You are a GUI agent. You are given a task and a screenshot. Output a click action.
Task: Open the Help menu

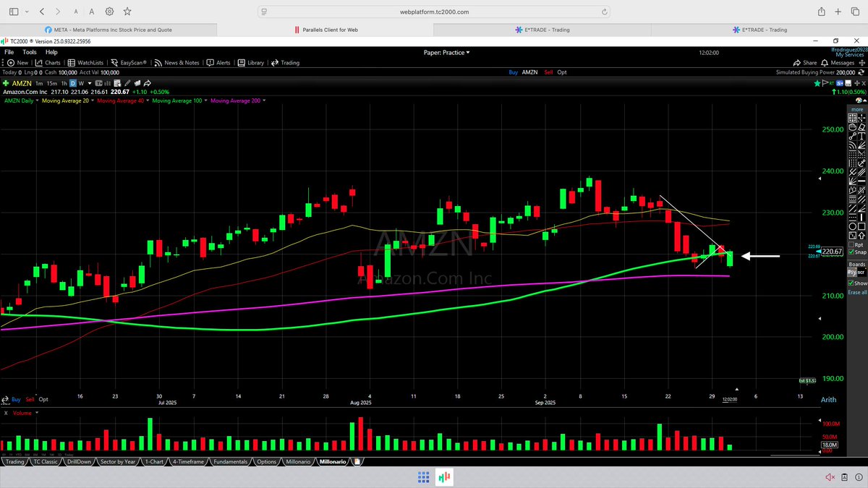pyautogui.click(x=51, y=52)
